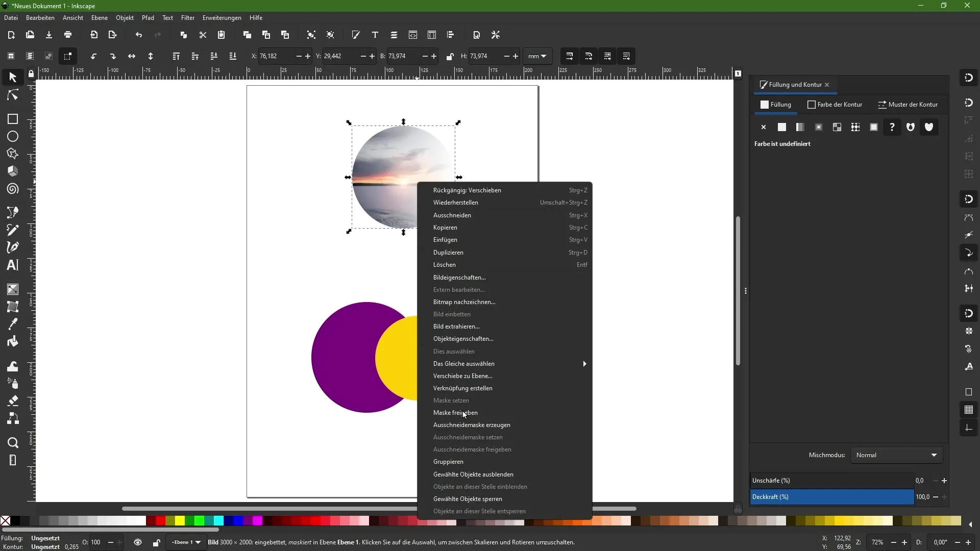Drag Deckkraft percentage slider
This screenshot has width=980, height=551.
(x=832, y=496)
